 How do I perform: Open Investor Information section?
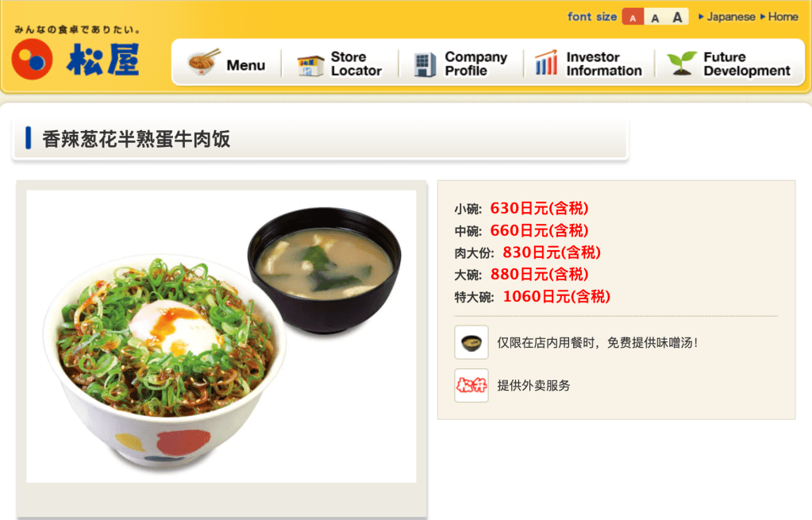pyautogui.click(x=604, y=64)
